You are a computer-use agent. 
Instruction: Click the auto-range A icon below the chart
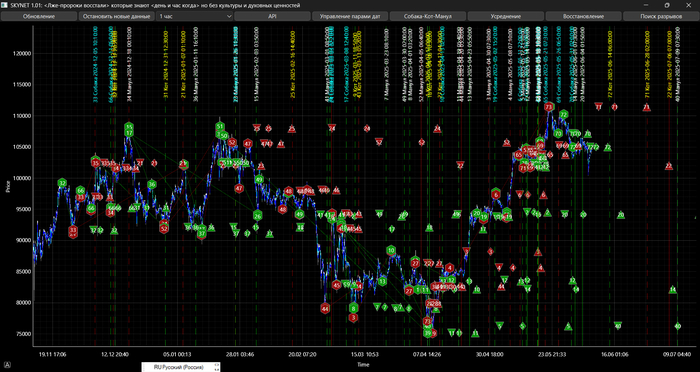coord(8,365)
